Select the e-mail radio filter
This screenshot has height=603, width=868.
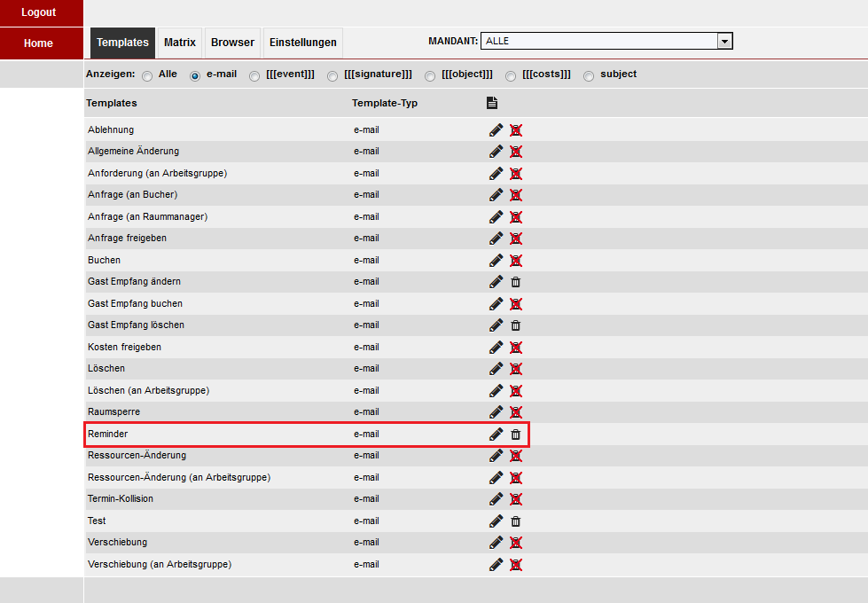[x=195, y=76]
